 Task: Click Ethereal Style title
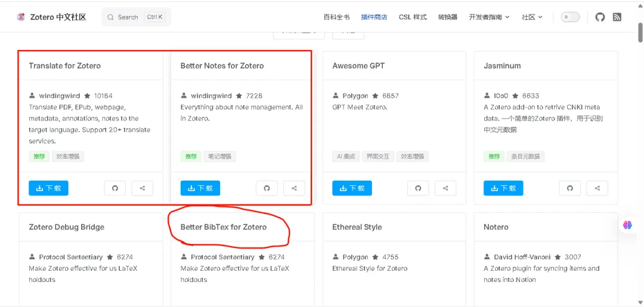[357, 227]
